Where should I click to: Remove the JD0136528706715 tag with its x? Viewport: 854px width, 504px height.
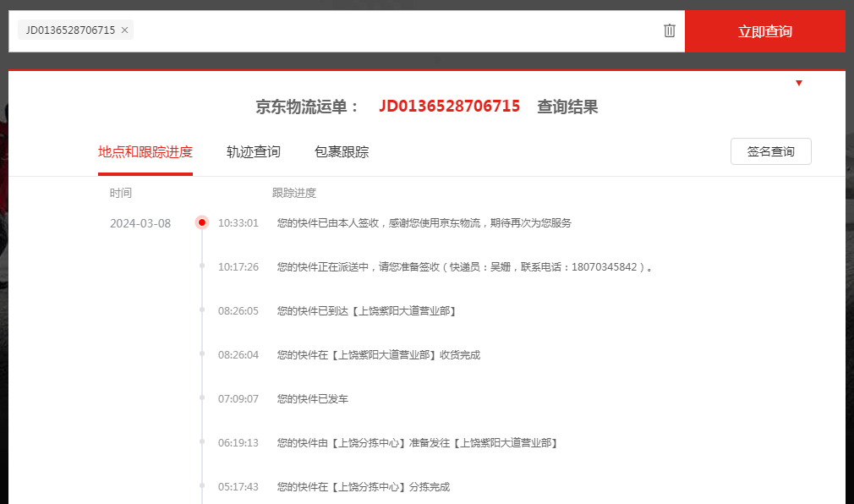tap(125, 30)
